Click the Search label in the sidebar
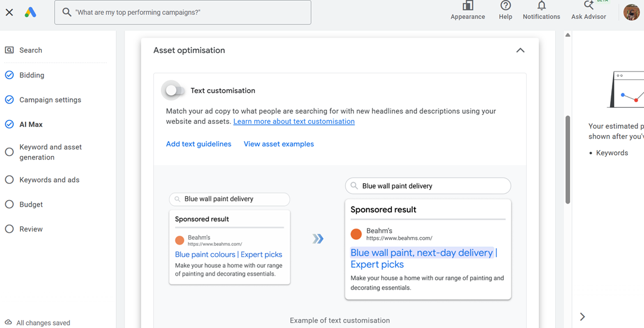Image resolution: width=644 pixels, height=328 pixels. coord(30,50)
